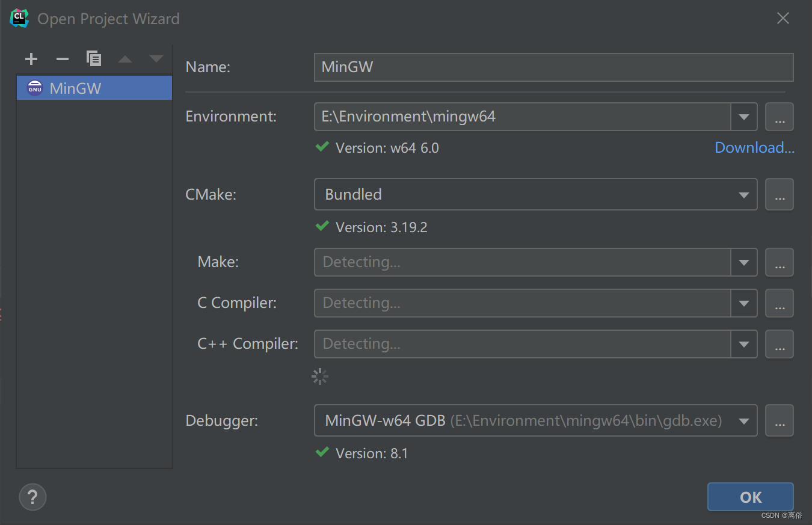Image resolution: width=812 pixels, height=525 pixels.
Task: Click the Version: w64 6.0 text
Action: (x=387, y=148)
